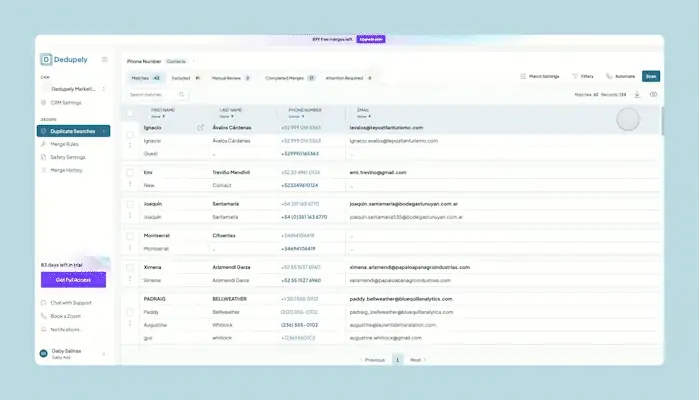Open Safety Settings from the sidebar

tap(67, 157)
